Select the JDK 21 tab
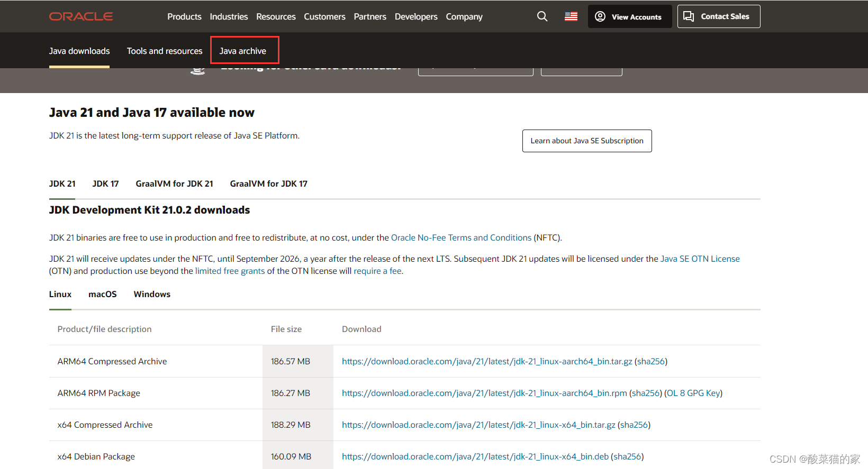The width and height of the screenshot is (868, 469). [x=62, y=183]
